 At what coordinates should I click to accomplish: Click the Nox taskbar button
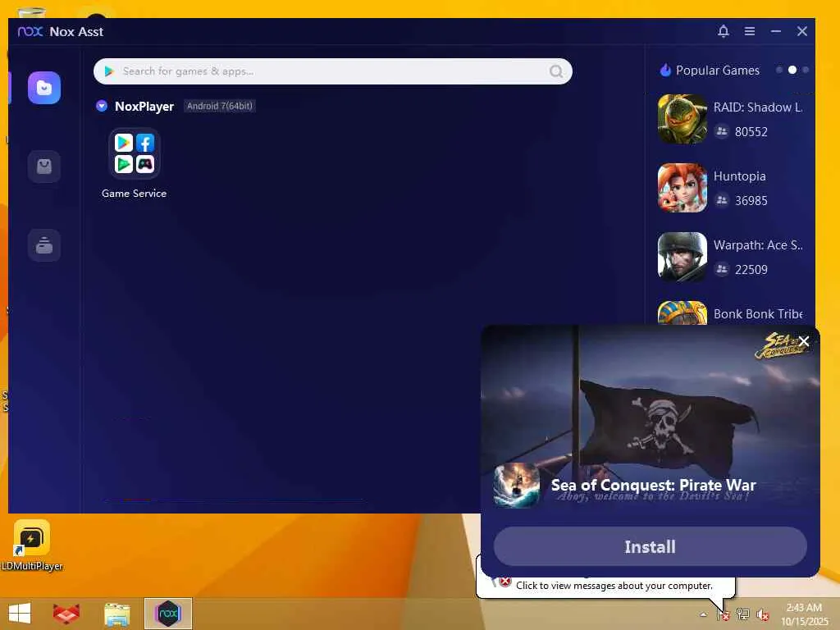click(167, 614)
